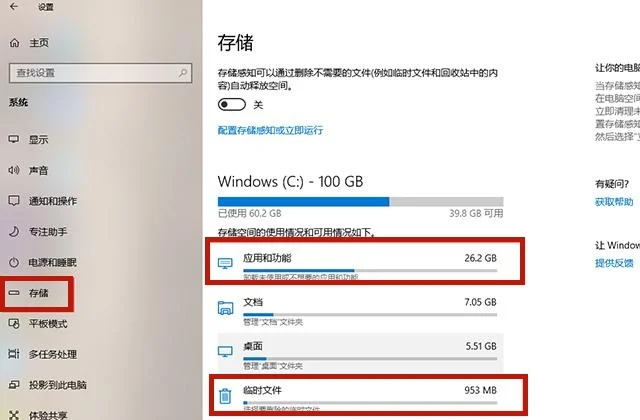Toggle Storage Sense switch on

(231, 104)
